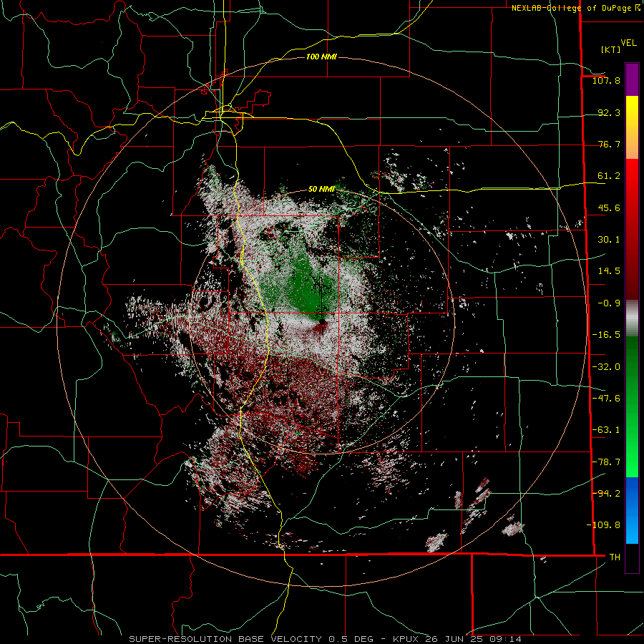
Task: Click the -94.2 velocity scale label
Action: [x=606, y=494]
